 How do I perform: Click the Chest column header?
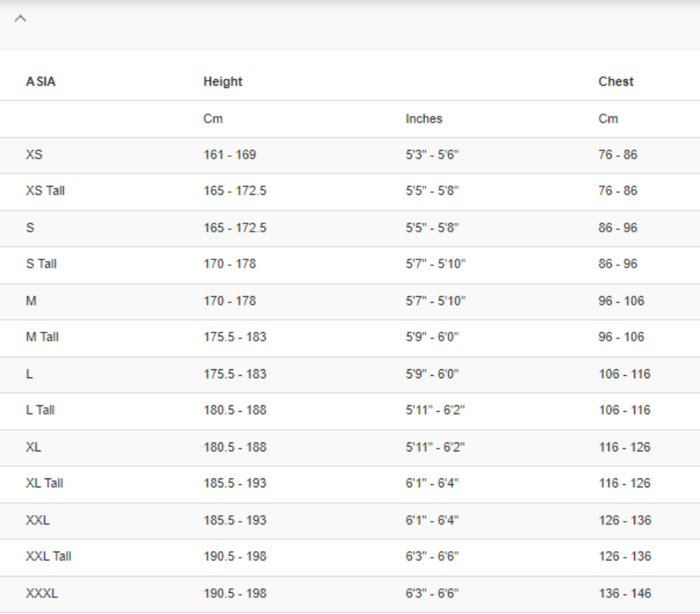click(616, 81)
